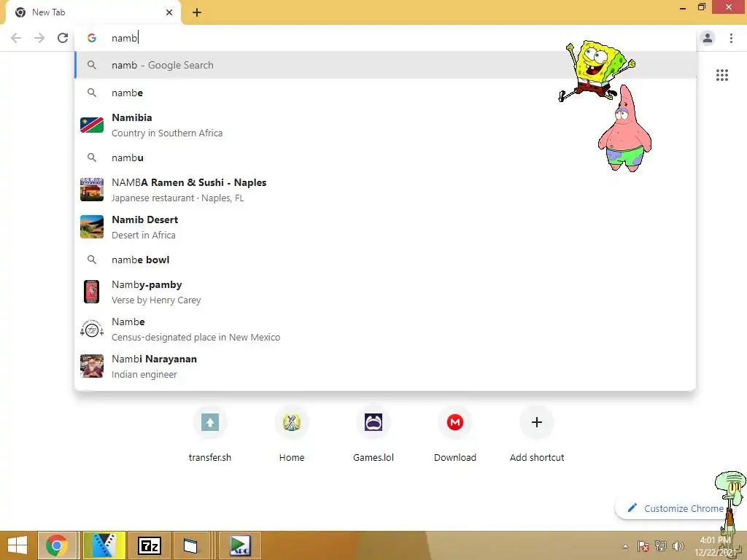Open the Home shortcut tile
The width and height of the screenshot is (747, 560).
tap(292, 435)
